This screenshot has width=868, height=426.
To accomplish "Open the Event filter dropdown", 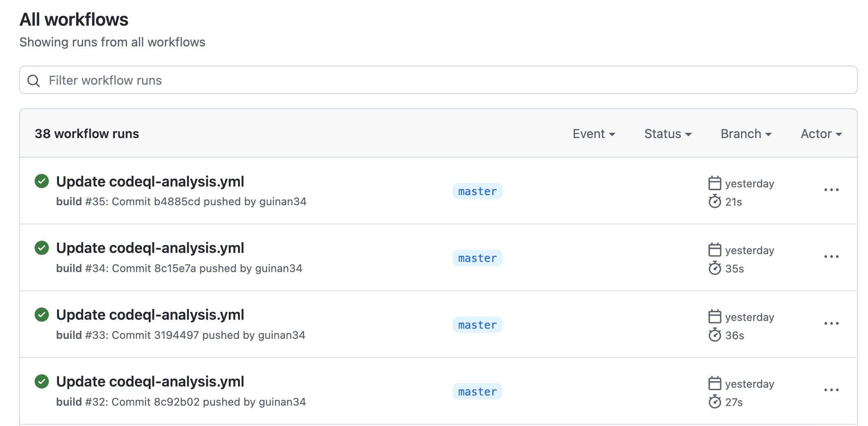I will point(594,134).
